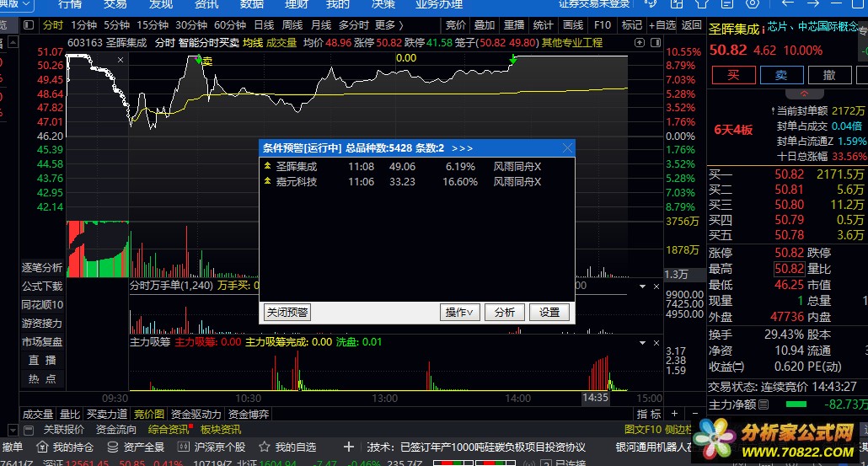Toggle the layout icon left of 分时
Screen dimensions: 868x466
29,25
